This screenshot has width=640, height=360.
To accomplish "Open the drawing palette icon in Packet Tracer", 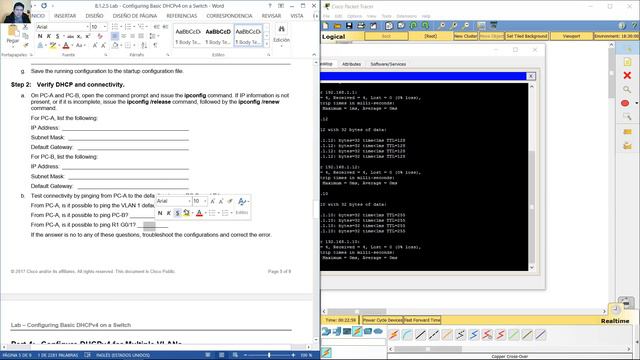I will tap(481, 26).
